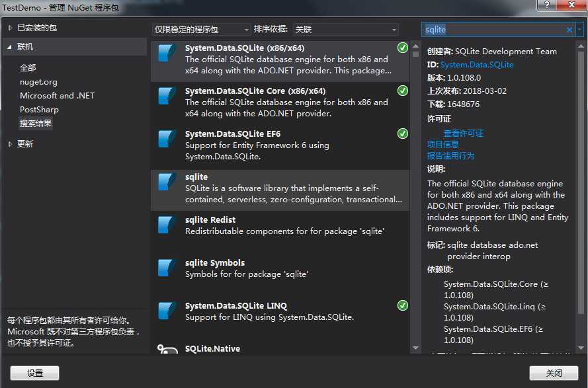Click details pane scrollbar up arrow
The image size is (588, 388).
581,46
